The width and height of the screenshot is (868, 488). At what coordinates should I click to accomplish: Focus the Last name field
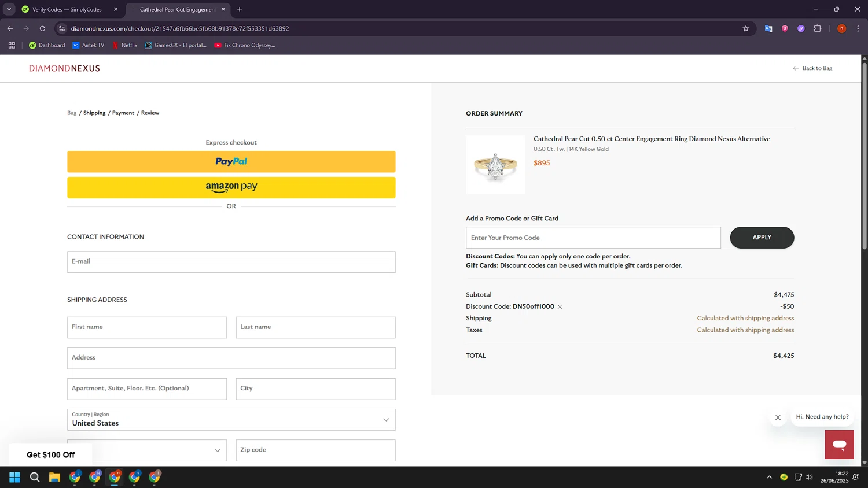pos(316,327)
